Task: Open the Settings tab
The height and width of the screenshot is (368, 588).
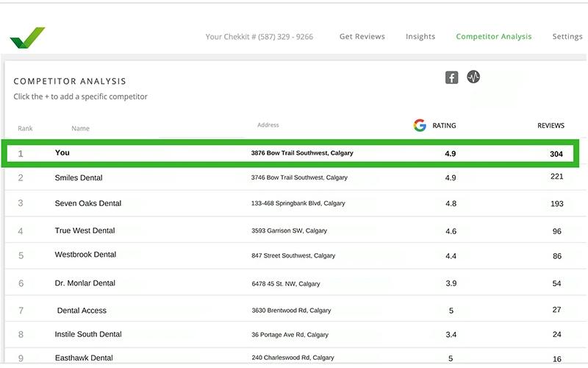Action: 567,36
